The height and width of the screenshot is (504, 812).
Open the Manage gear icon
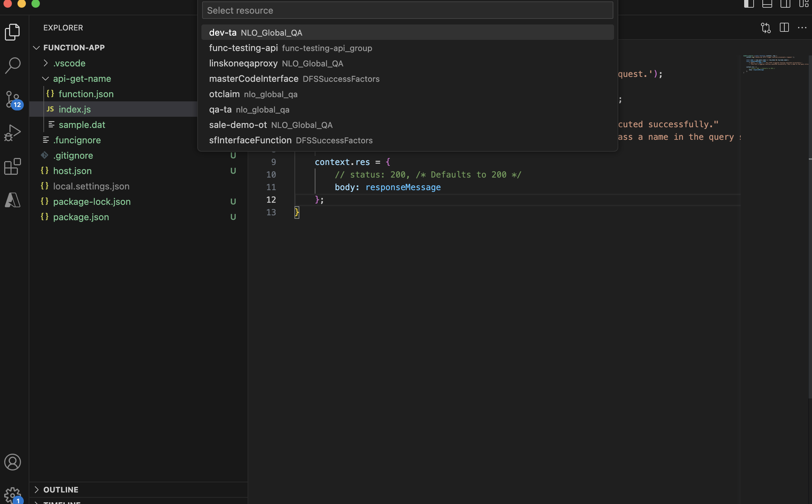(x=13, y=495)
